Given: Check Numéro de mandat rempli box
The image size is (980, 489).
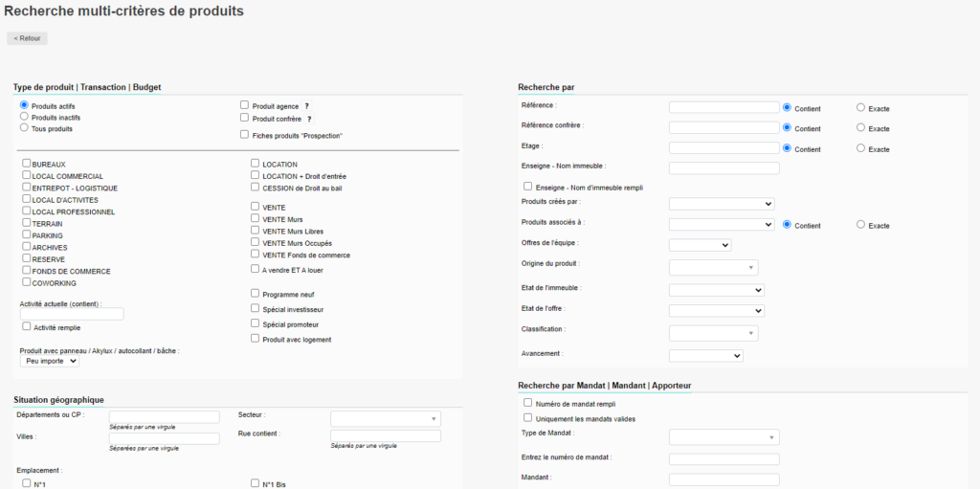Looking at the screenshot, I should click(528, 403).
